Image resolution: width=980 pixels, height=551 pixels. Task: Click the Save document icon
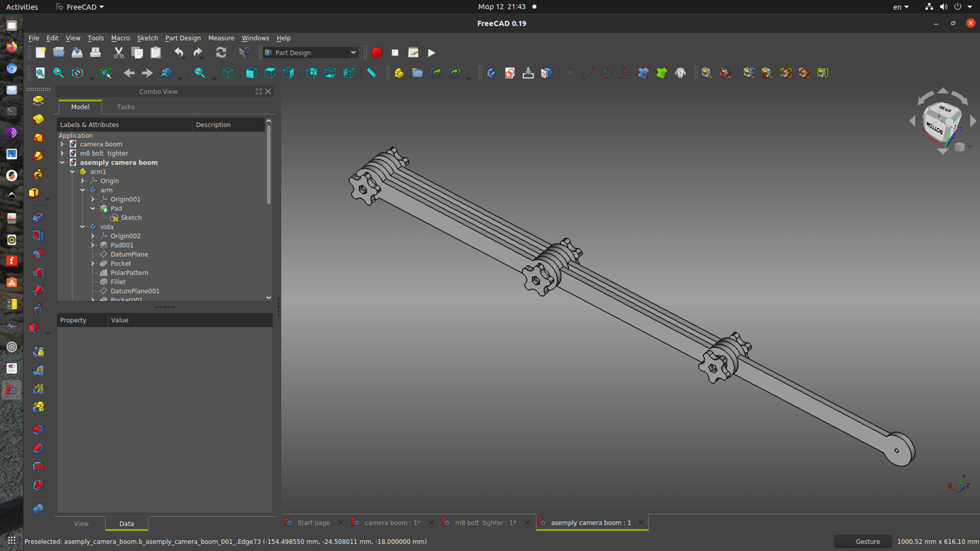(77, 53)
